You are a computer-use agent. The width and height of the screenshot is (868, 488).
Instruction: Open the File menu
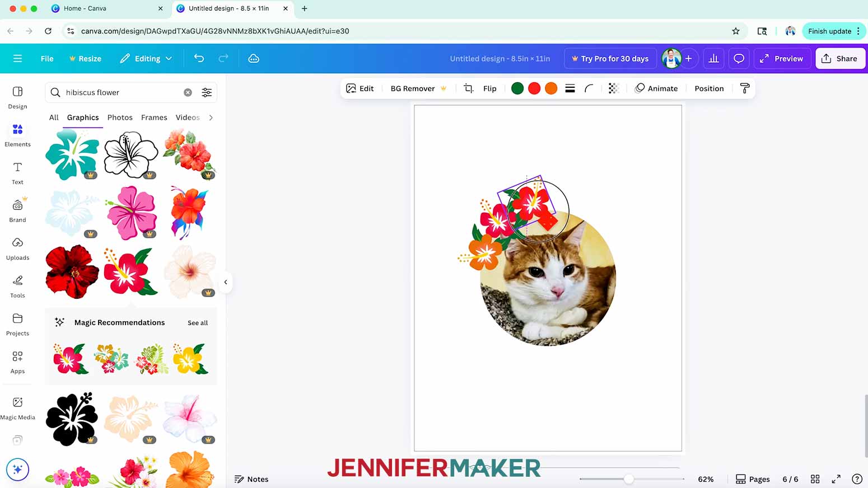[x=47, y=58]
